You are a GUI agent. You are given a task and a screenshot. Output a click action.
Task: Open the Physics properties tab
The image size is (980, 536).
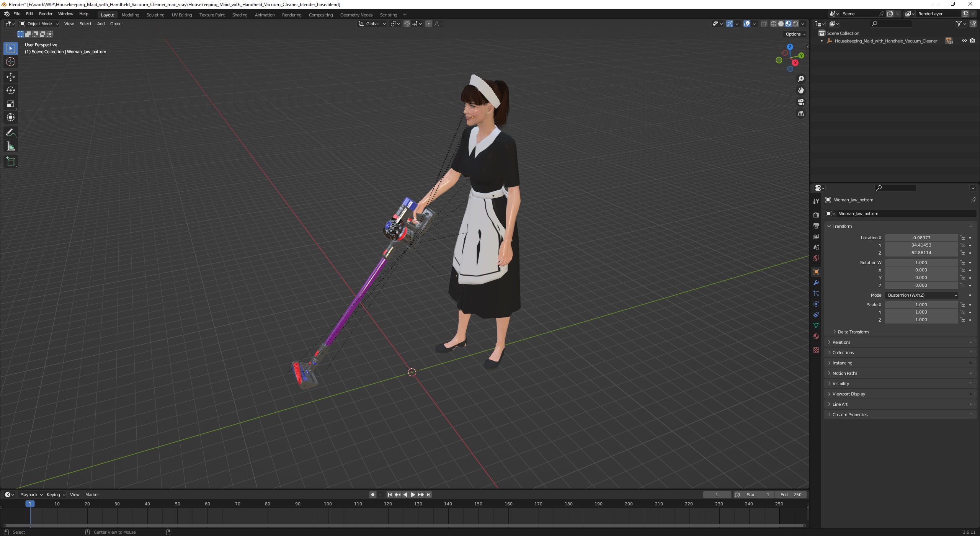[816, 304]
